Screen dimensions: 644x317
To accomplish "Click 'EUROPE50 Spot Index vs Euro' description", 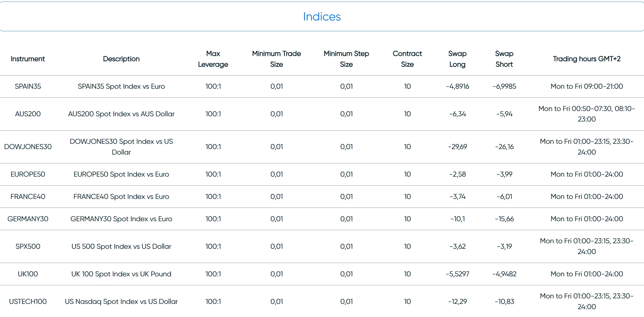I will (x=121, y=174).
